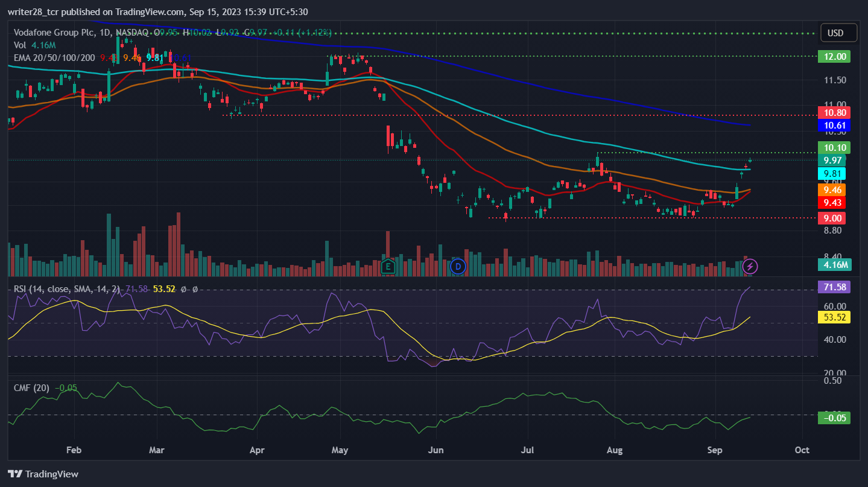Click the red 9.43 EMA label
The height and width of the screenshot is (487, 868).
tap(831, 202)
